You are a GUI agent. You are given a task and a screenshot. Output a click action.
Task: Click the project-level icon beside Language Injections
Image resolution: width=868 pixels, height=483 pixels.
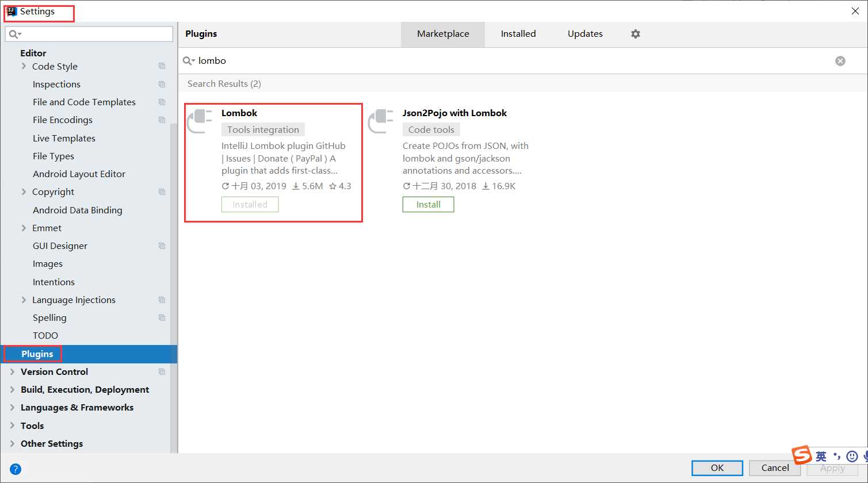(162, 300)
